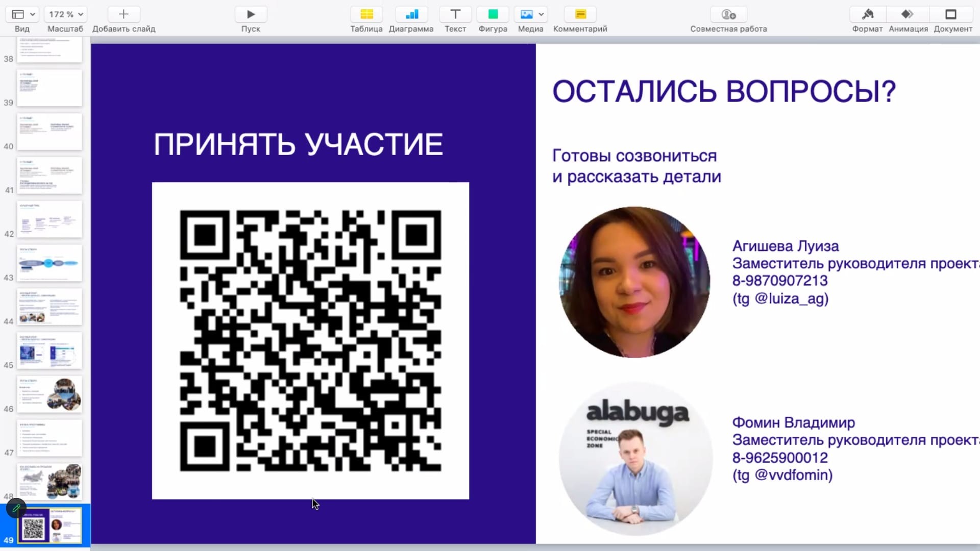Open the Chart (Диаграмма) tool
This screenshot has width=980, height=551.
point(411,14)
